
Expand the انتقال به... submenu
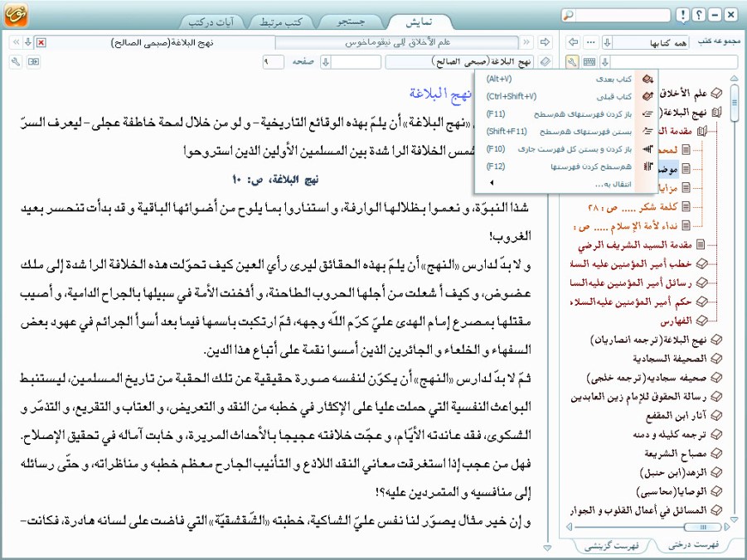pos(560,184)
